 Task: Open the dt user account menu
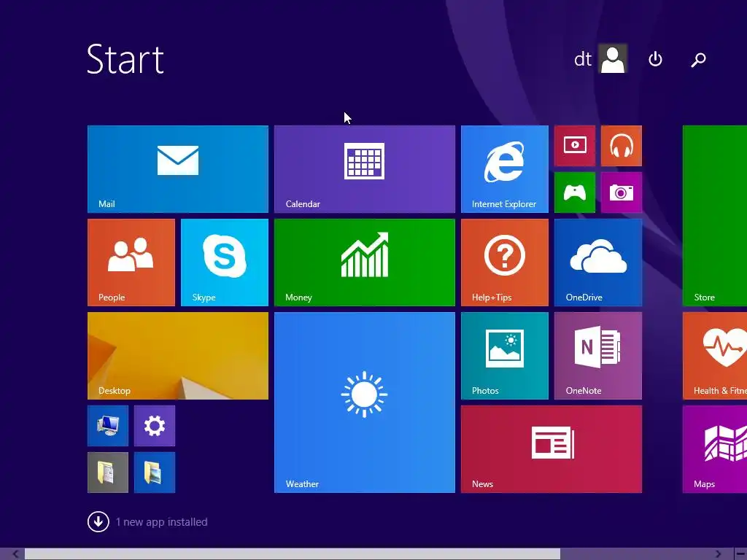(600, 59)
